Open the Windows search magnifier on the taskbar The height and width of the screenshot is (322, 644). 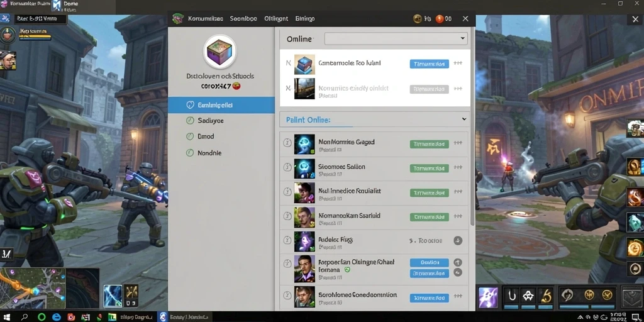(25, 317)
